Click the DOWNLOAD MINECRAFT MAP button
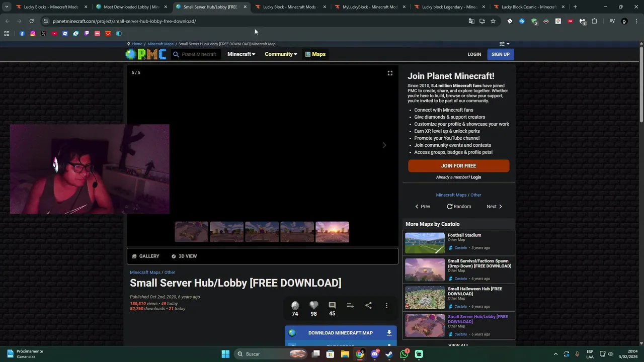The height and width of the screenshot is (362, 644). (x=341, y=333)
